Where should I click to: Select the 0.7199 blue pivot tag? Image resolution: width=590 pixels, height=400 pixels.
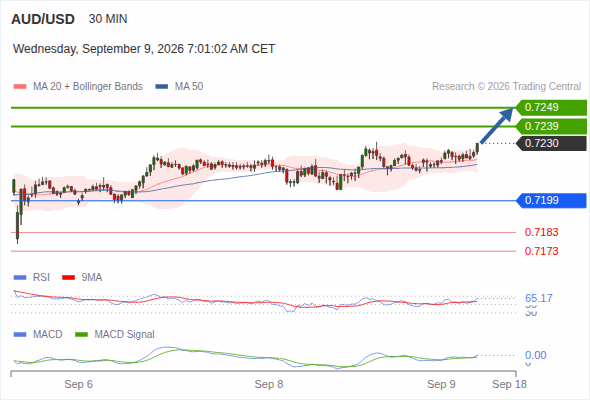tap(551, 201)
